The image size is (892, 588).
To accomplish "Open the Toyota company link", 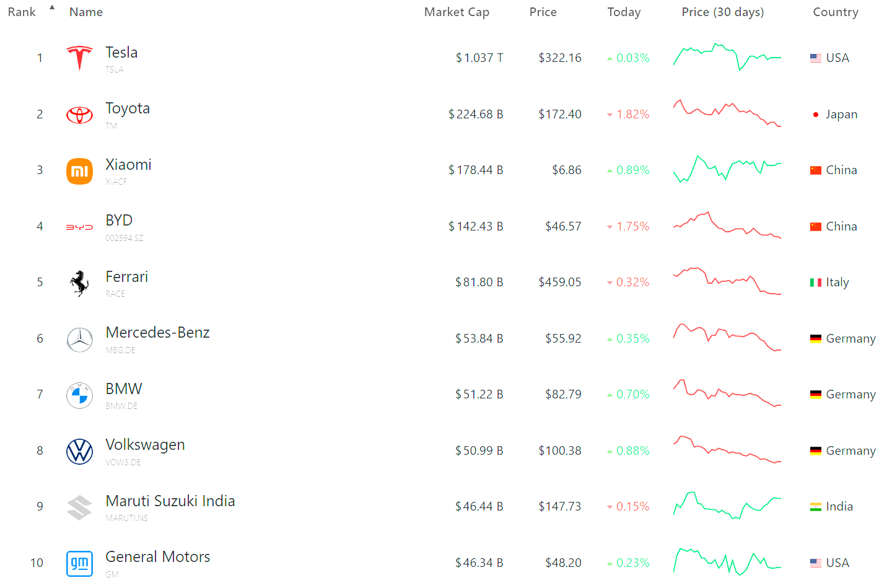I will point(128,108).
